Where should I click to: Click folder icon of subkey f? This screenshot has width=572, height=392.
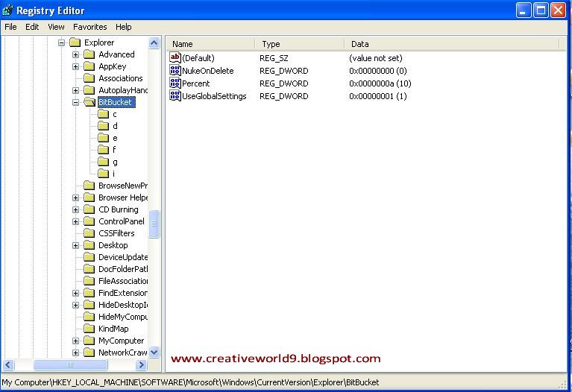pos(103,150)
